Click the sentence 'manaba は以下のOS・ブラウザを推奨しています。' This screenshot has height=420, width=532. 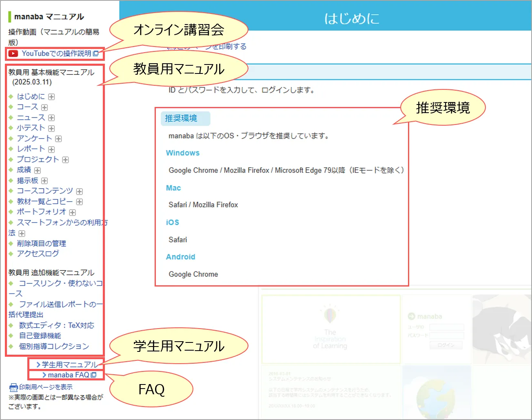coord(249,136)
